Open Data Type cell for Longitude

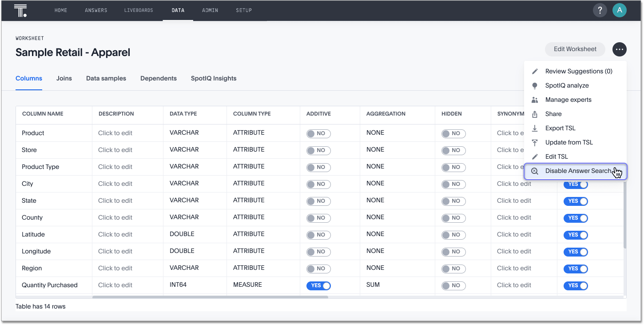182,251
